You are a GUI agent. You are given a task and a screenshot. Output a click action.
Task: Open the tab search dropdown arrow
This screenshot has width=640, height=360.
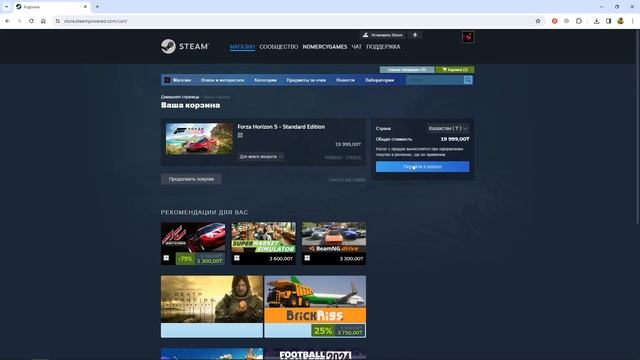point(6,7)
